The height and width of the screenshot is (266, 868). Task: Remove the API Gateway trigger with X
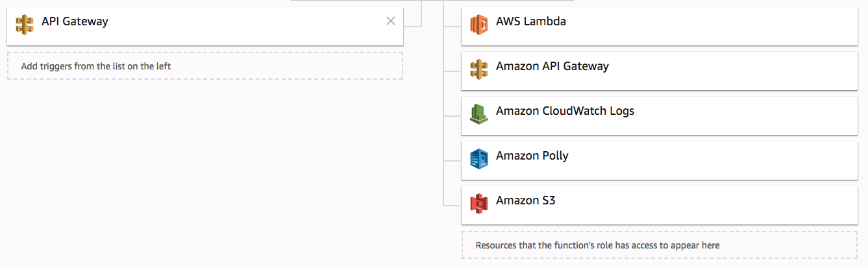(x=391, y=21)
